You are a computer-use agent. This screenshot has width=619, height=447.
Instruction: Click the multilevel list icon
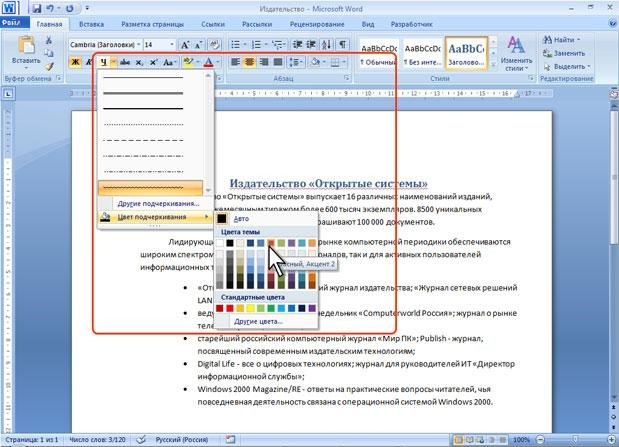278,45
